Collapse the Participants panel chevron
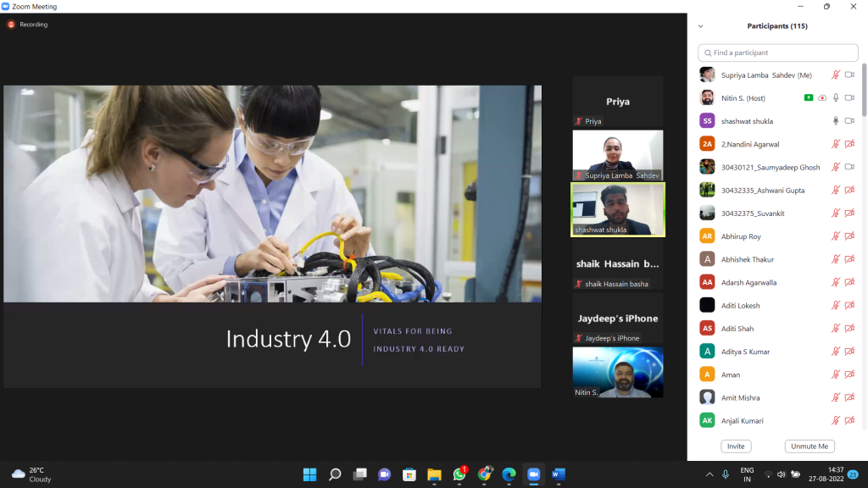 [x=701, y=26]
